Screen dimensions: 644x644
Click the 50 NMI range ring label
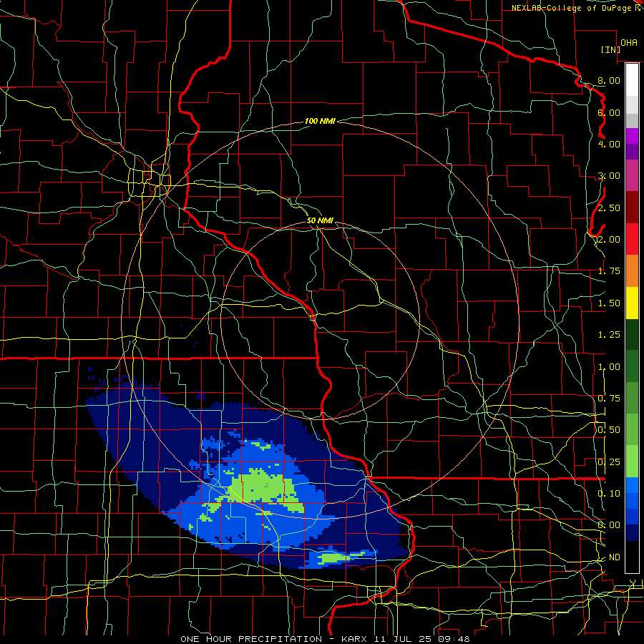click(320, 220)
